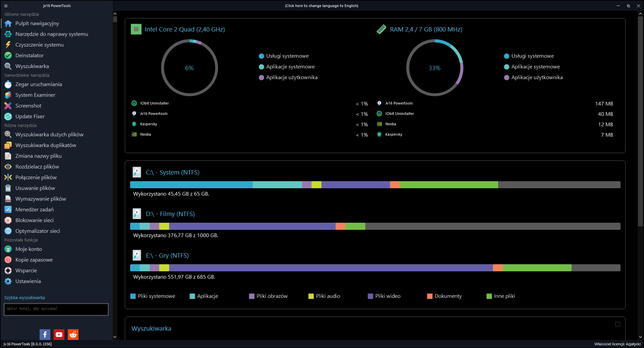
Task: Click the C:\ System drive icon
Action: (137, 172)
